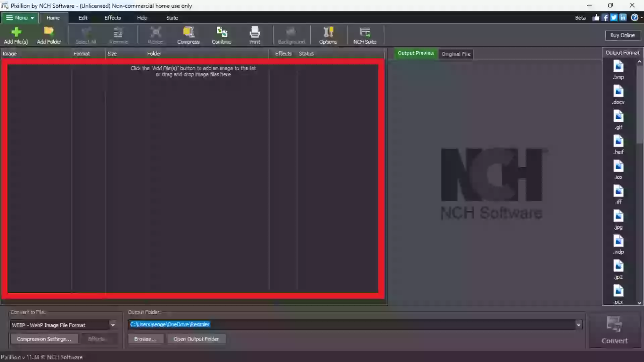Viewport: 644px width, 362px height.
Task: Open the Compress tool
Action: tap(188, 35)
